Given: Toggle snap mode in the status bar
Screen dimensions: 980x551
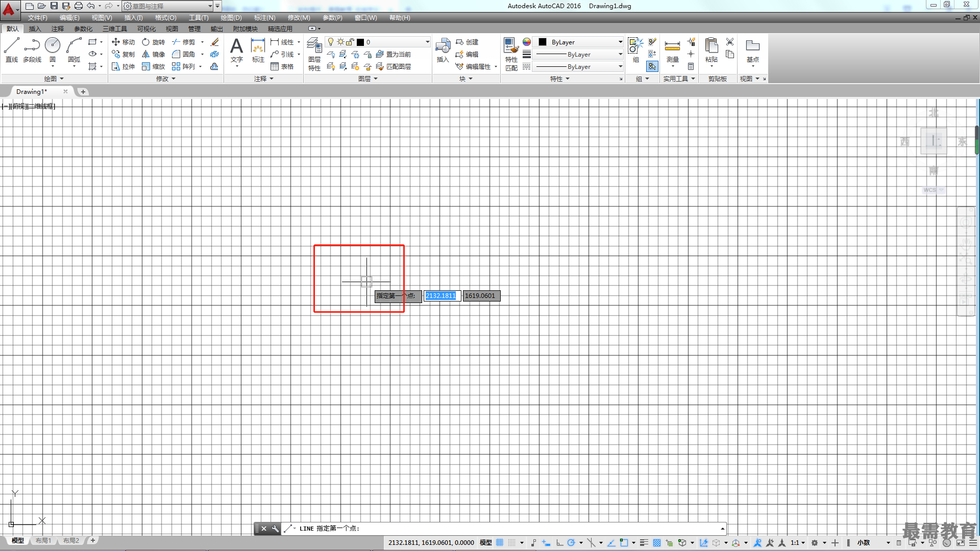Looking at the screenshot, I should click(x=512, y=542).
